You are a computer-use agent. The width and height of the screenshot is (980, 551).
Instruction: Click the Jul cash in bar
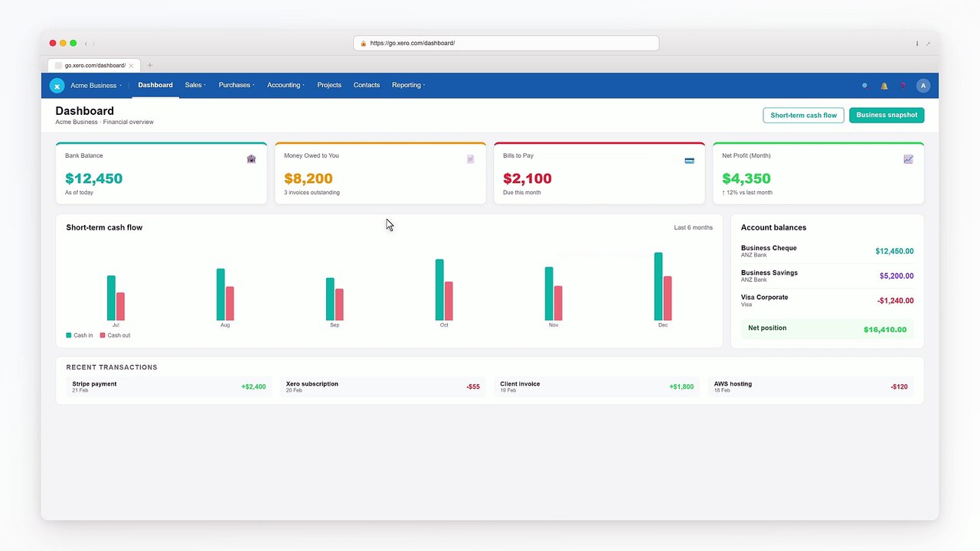pos(111,298)
